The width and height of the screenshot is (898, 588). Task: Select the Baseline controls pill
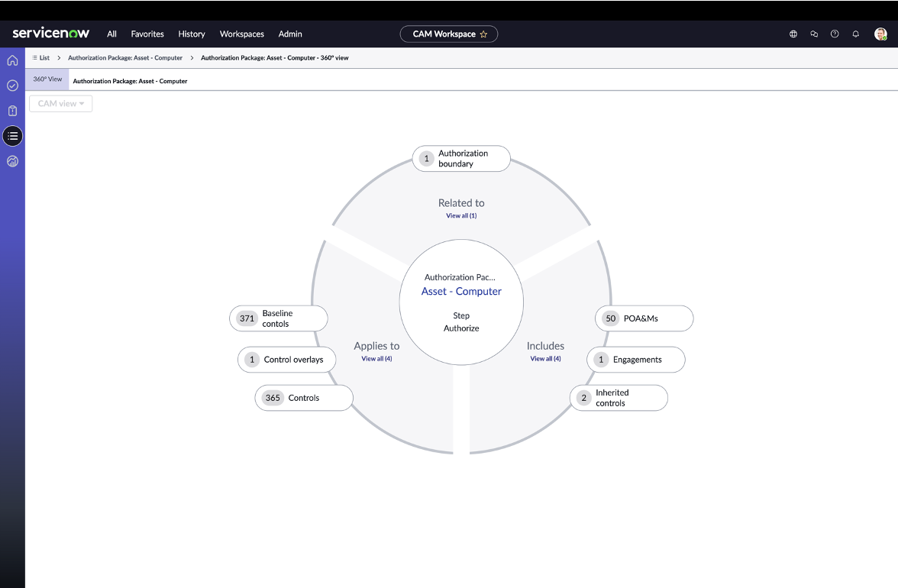coord(278,318)
